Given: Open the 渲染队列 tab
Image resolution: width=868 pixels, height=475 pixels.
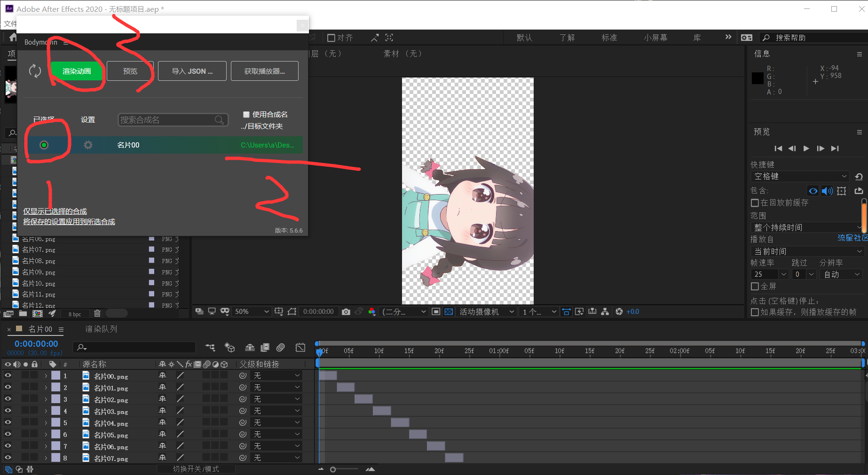Looking at the screenshot, I should click(x=101, y=329).
